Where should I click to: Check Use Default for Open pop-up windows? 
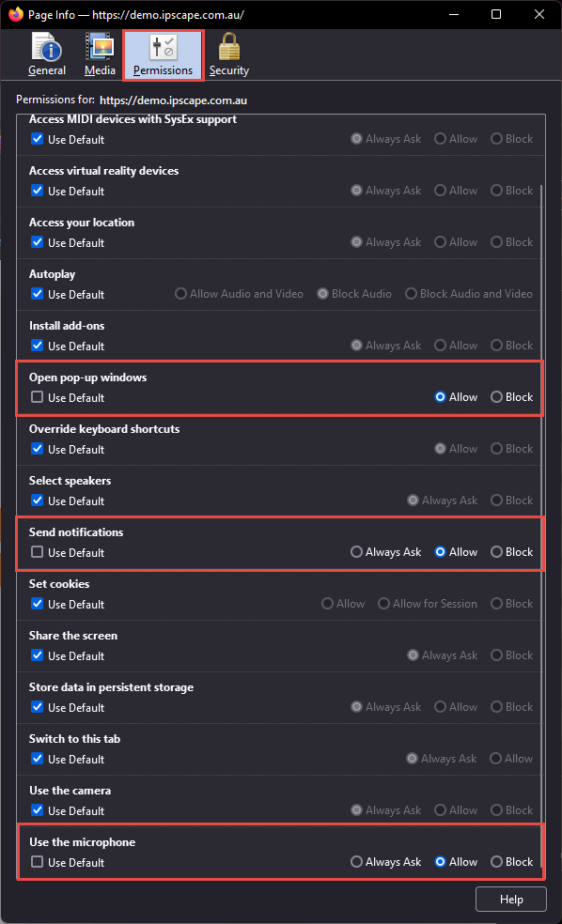[x=38, y=397]
